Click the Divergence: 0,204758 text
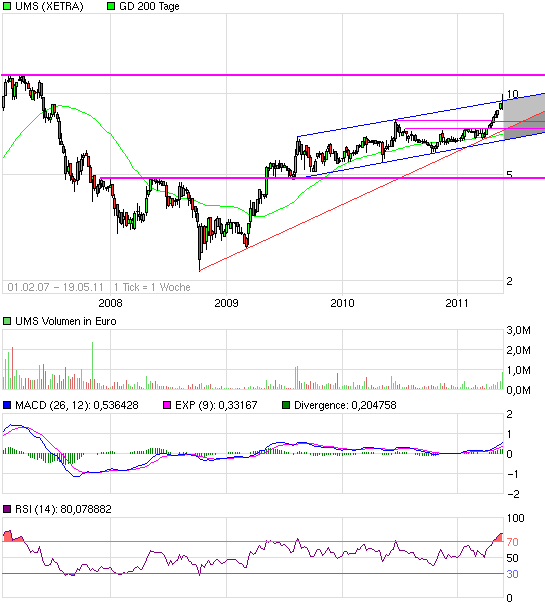This screenshot has height=606, width=545. [x=345, y=405]
